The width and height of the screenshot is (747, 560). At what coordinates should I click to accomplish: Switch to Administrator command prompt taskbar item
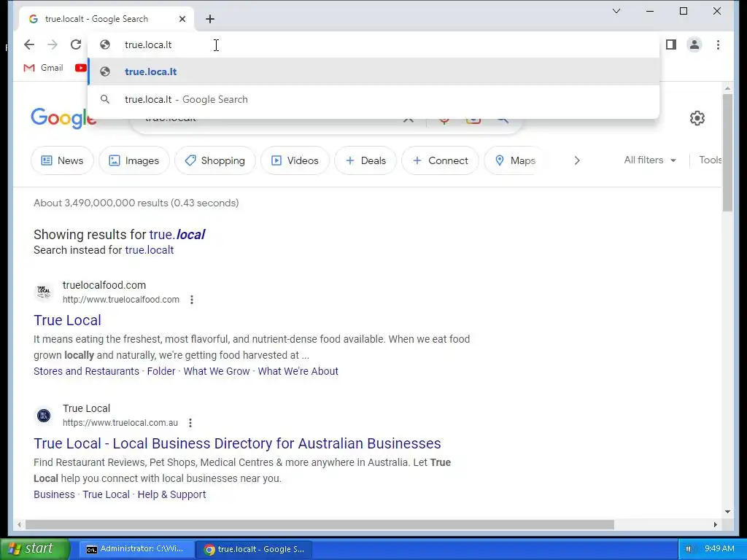coord(136,549)
